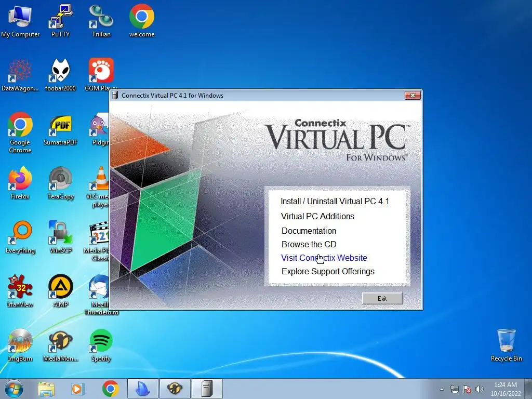This screenshot has width=532, height=399.
Task: Open the volume speaker tray icon
Action: point(479,389)
